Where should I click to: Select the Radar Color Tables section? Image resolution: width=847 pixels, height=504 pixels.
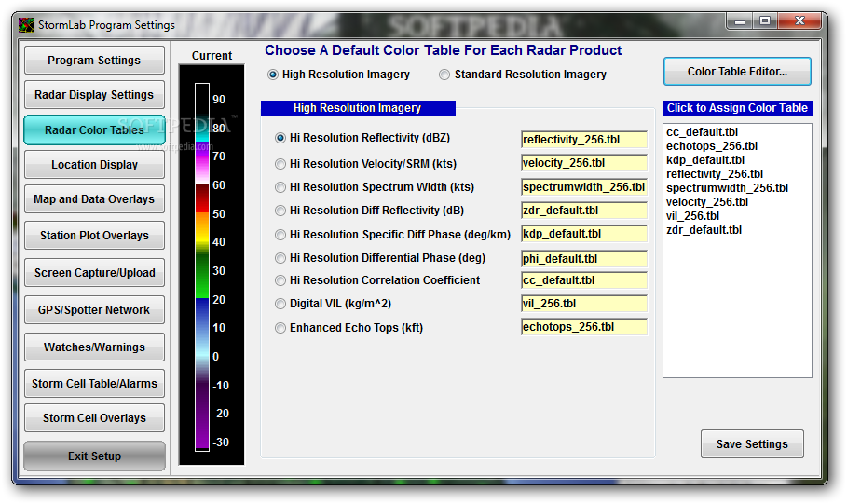tap(94, 130)
